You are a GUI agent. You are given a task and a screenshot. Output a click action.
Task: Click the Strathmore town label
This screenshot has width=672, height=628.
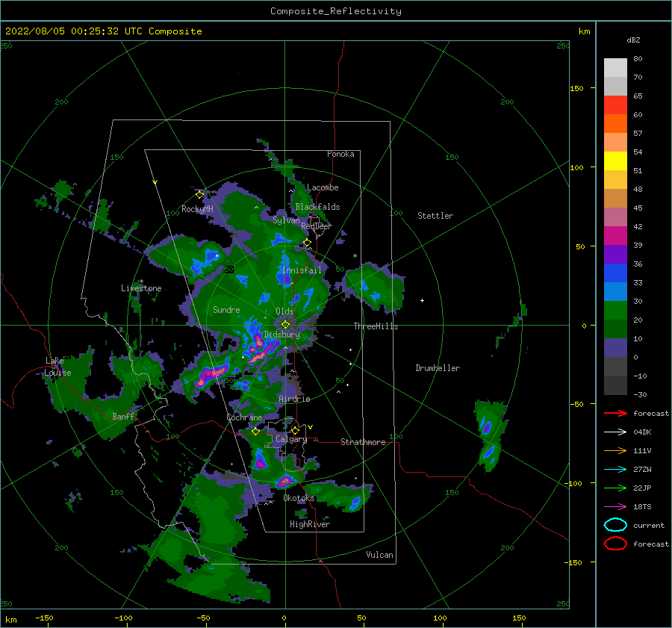click(x=363, y=442)
